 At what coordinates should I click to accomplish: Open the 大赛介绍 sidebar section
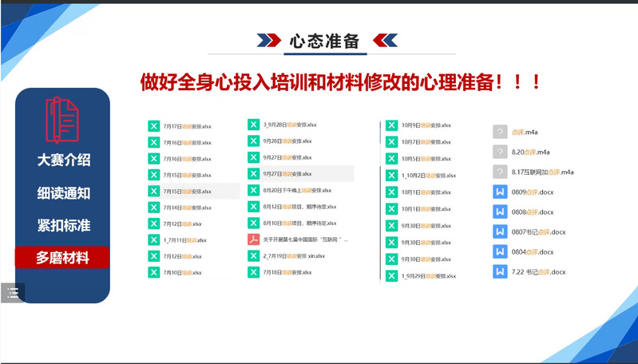coord(63,160)
